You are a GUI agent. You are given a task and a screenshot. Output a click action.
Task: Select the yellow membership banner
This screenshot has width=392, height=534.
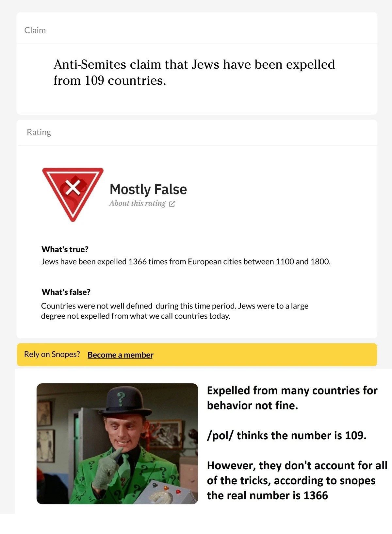[197, 355]
